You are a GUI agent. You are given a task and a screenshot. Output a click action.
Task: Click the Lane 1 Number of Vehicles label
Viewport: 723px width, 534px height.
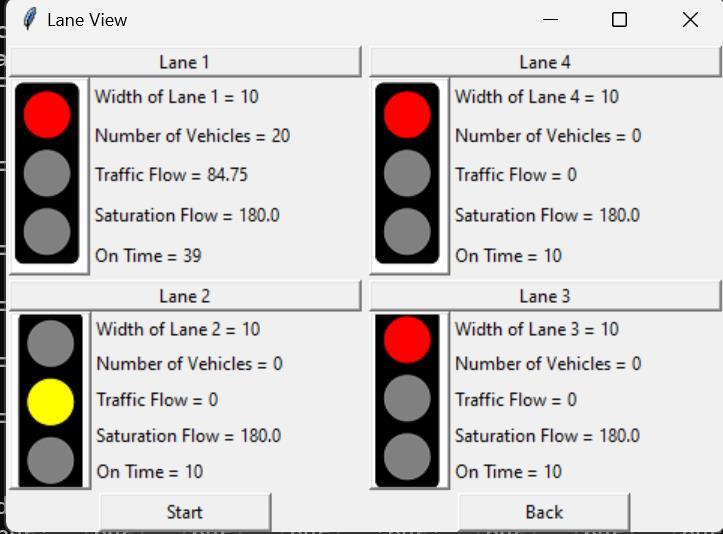[x=192, y=136]
